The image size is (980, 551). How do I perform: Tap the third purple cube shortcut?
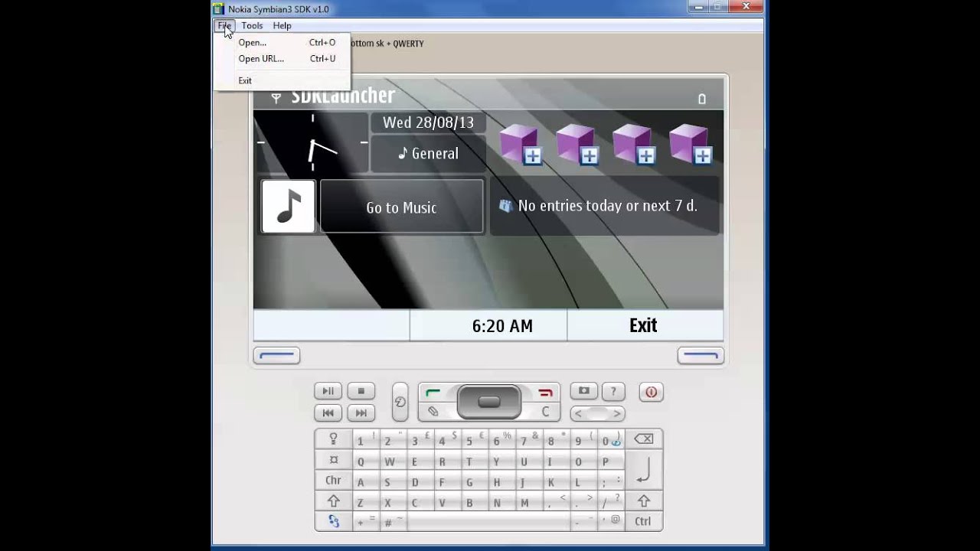[x=634, y=144]
